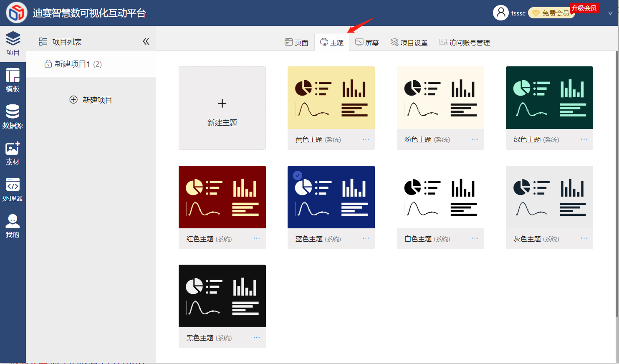
Task: Click the 新建主题 card
Action: point(222,108)
